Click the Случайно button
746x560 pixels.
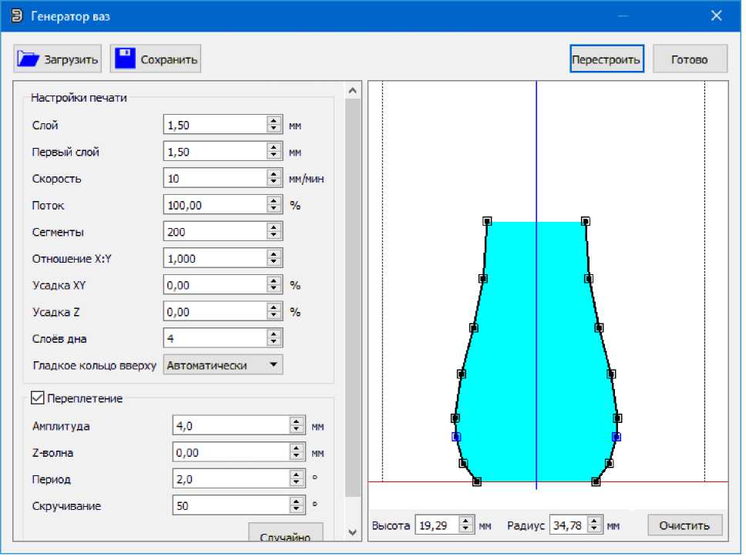tap(285, 536)
